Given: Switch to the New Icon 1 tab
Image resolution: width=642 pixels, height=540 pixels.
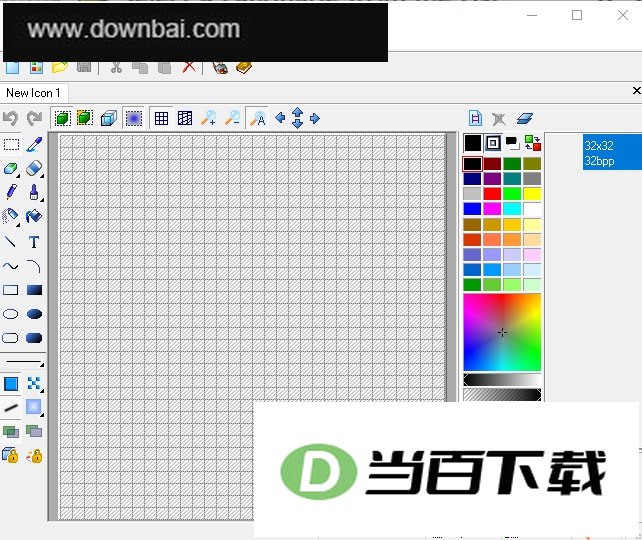Looking at the screenshot, I should [34, 93].
